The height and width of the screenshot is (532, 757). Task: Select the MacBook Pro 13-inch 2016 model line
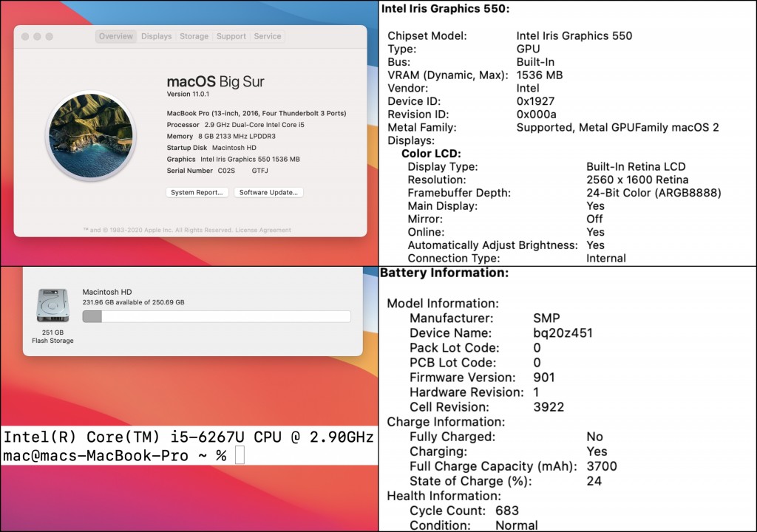257,114
